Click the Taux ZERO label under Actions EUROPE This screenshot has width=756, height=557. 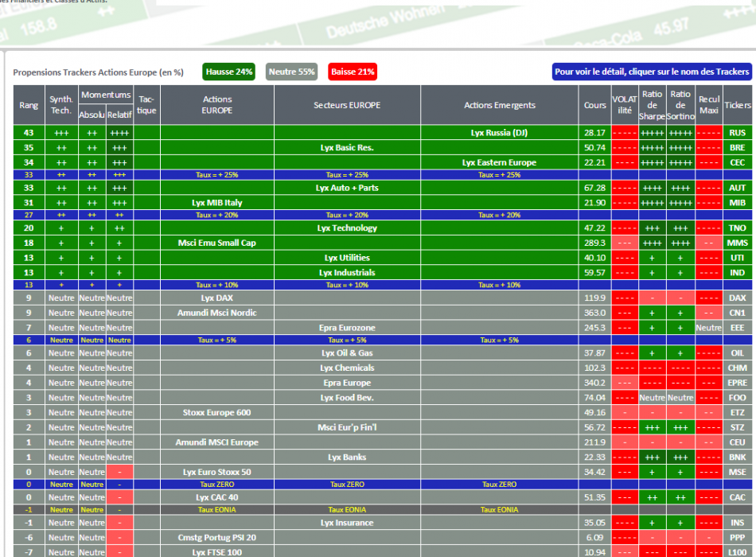coord(217,484)
